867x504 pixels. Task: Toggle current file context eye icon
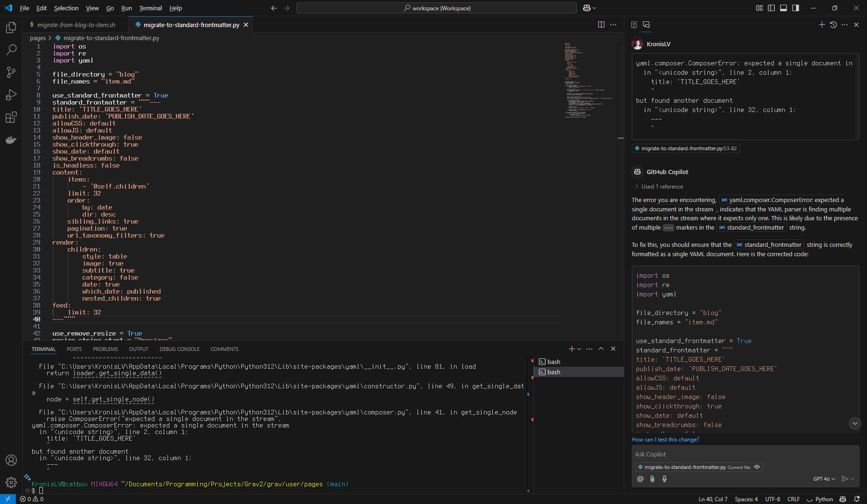(x=757, y=467)
